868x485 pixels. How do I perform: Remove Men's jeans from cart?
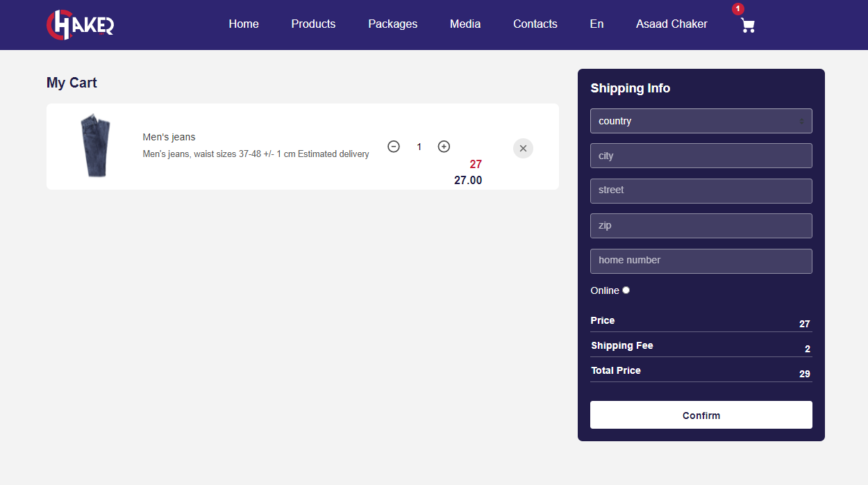click(x=523, y=148)
